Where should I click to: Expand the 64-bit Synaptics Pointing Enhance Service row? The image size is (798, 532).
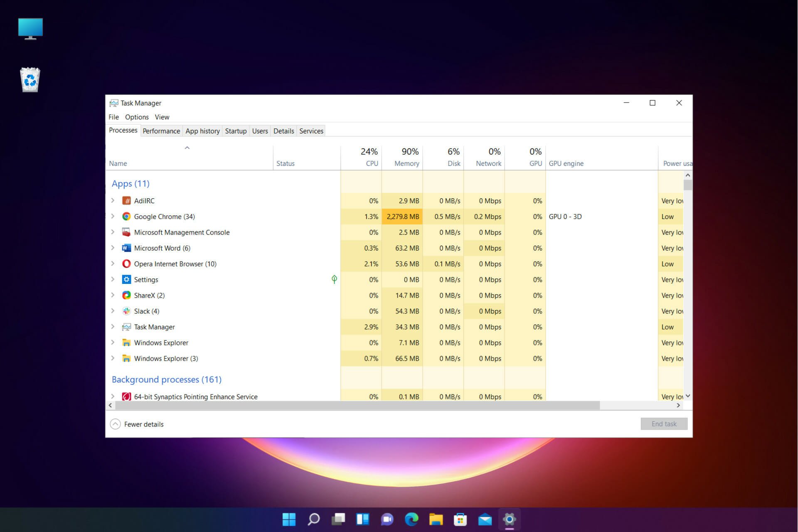point(113,396)
